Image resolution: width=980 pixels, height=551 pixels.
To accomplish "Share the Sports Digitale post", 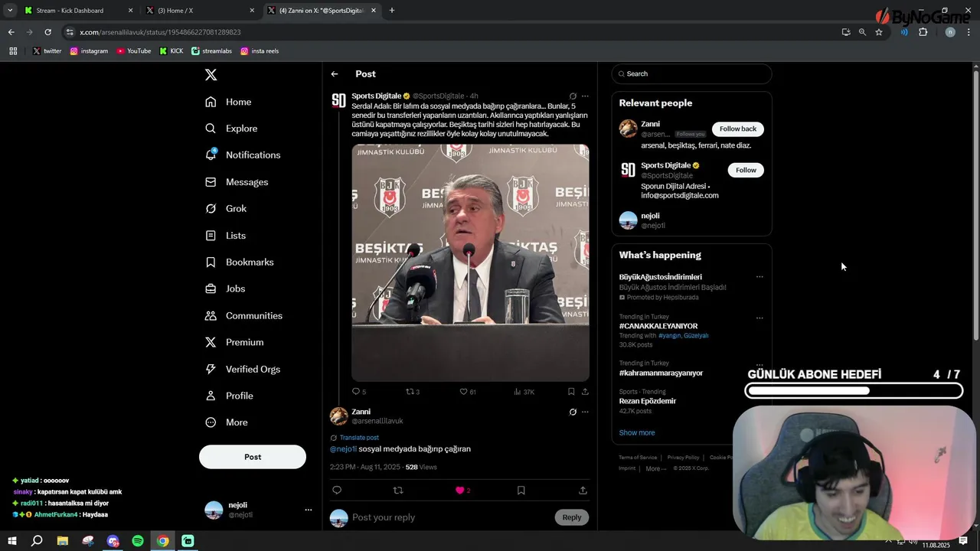I will click(x=585, y=392).
